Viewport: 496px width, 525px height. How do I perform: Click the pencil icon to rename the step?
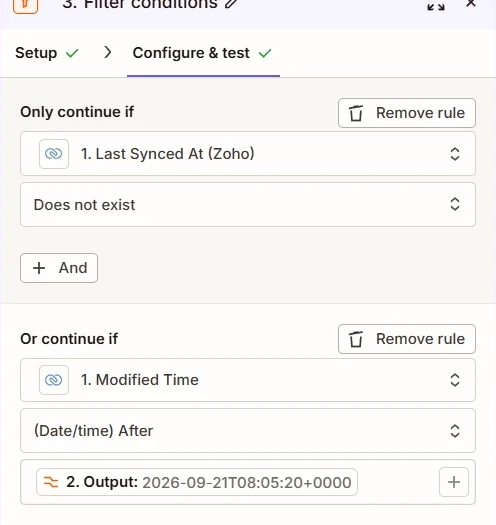[x=231, y=3]
